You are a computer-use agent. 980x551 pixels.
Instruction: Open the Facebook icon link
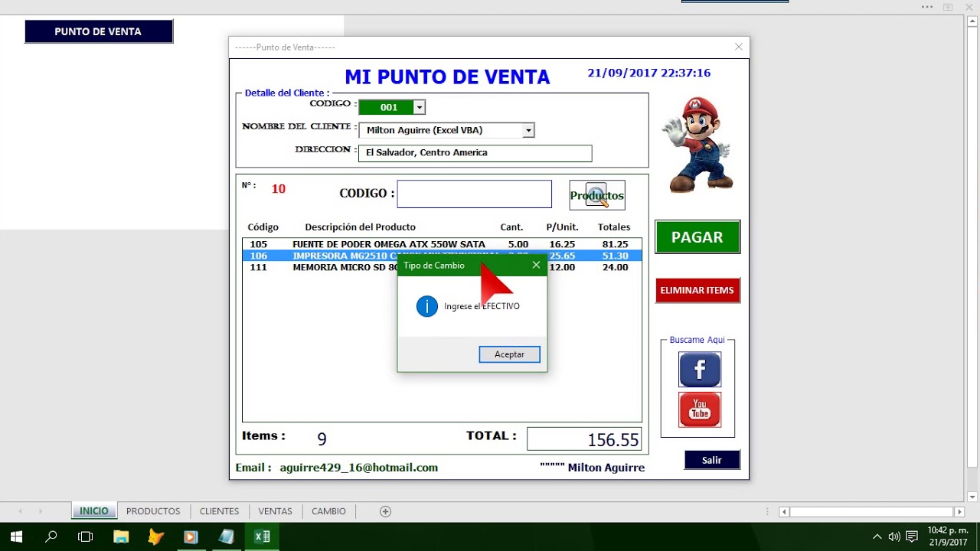tap(700, 370)
